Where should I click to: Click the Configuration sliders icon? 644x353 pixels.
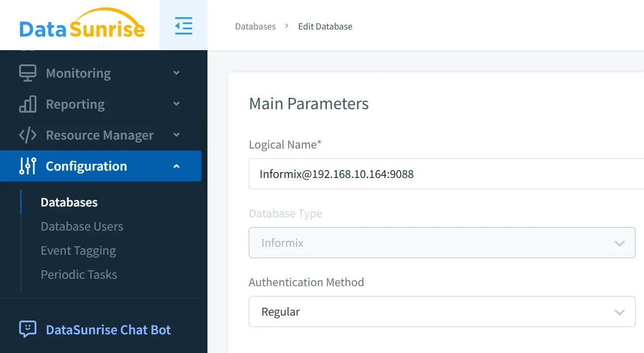point(27,166)
